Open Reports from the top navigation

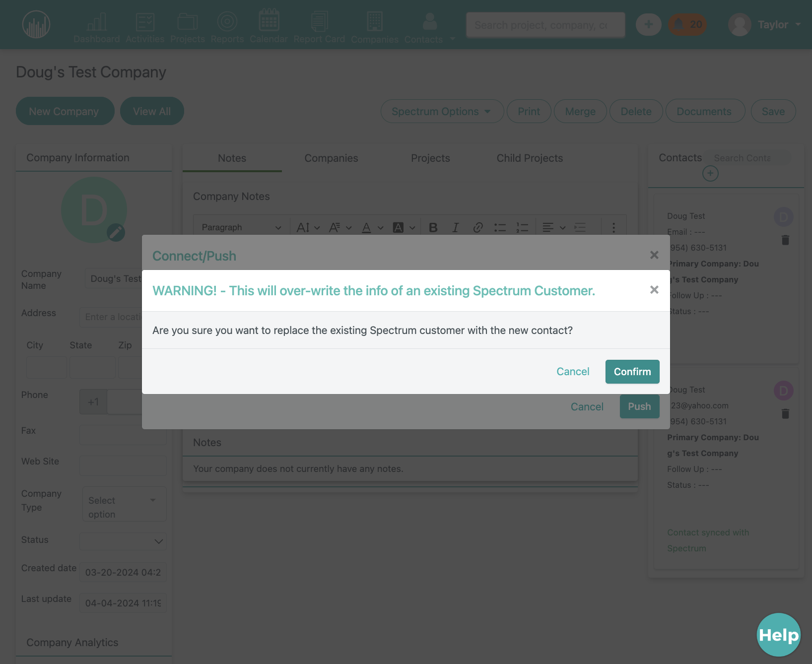[x=227, y=27]
